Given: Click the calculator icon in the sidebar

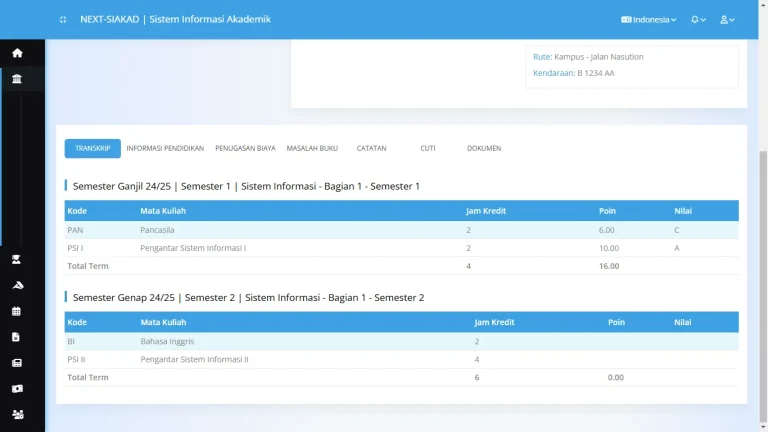Looking at the screenshot, I should [x=16, y=363].
